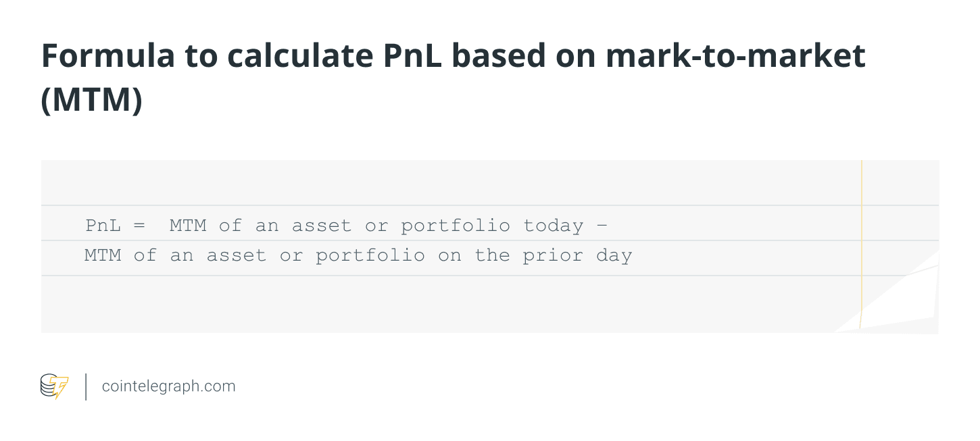Viewport: 980px width, 441px height.
Task: Click the Cointelegraph coin-stack logo
Action: [54, 386]
